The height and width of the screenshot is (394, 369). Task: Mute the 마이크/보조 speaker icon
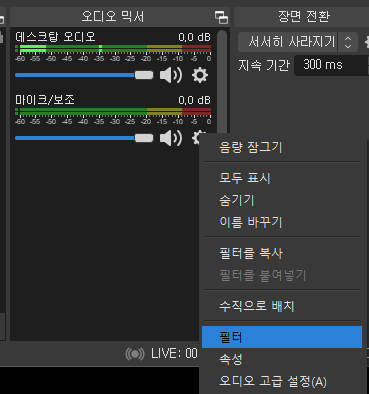(171, 138)
